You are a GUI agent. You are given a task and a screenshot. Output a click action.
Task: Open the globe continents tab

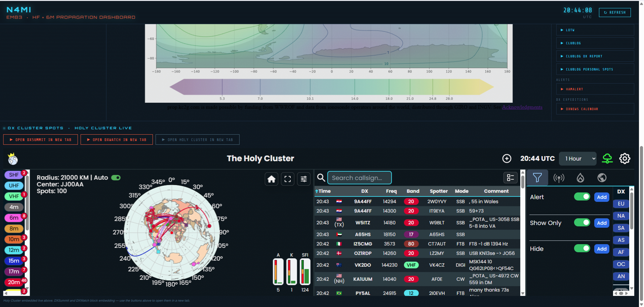click(602, 178)
